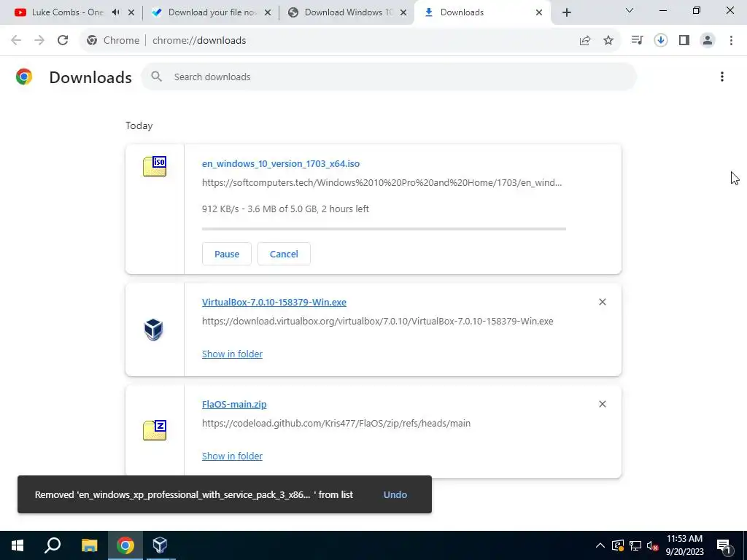
Task: Click the share page icon
Action: point(585,41)
